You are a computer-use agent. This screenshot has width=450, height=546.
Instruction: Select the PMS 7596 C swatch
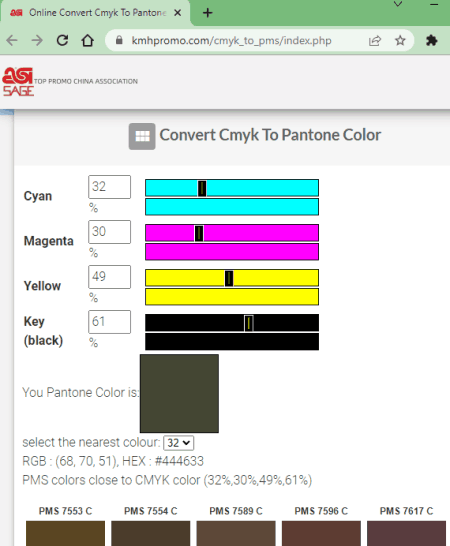pyautogui.click(x=321, y=533)
